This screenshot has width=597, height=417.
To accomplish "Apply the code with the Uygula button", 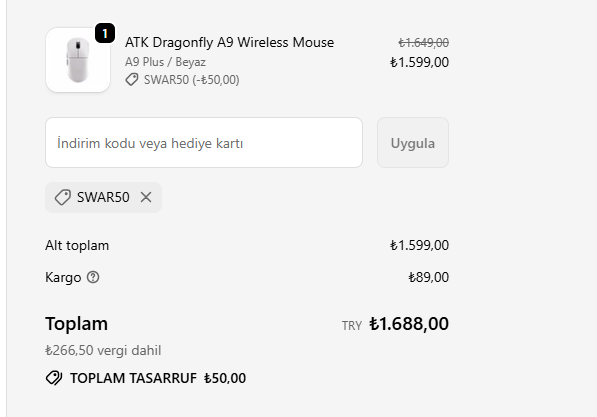I will 413,143.
